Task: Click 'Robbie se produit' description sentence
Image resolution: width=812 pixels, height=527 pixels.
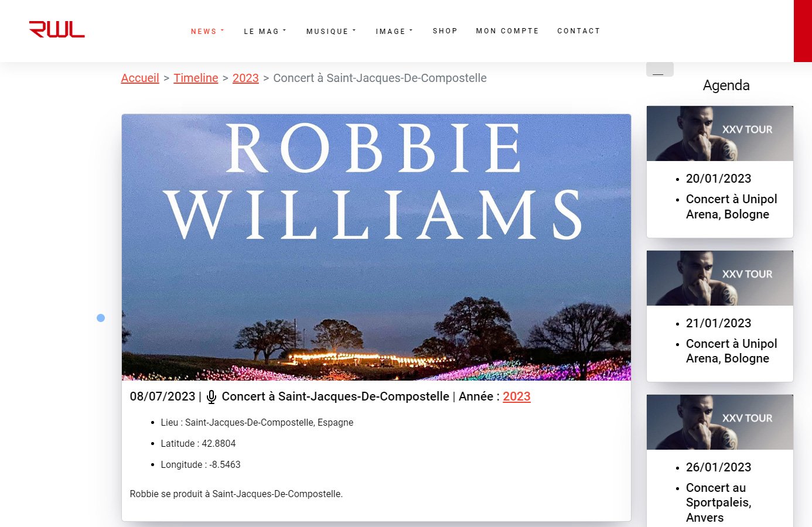Action: pyautogui.click(x=236, y=494)
